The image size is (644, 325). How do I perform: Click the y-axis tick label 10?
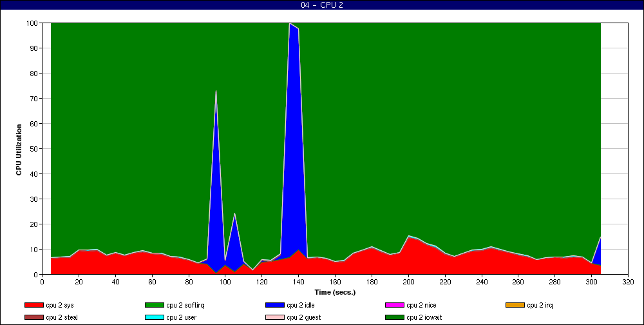coord(34,250)
